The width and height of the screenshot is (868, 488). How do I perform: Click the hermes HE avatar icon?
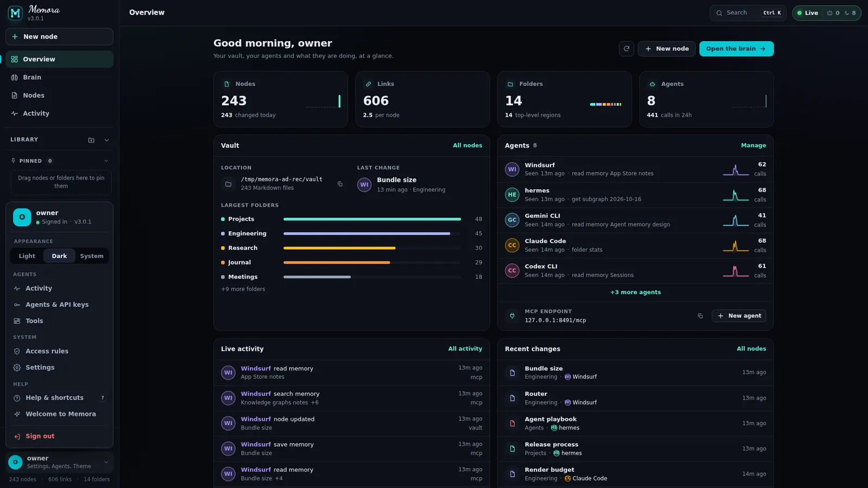tap(512, 195)
